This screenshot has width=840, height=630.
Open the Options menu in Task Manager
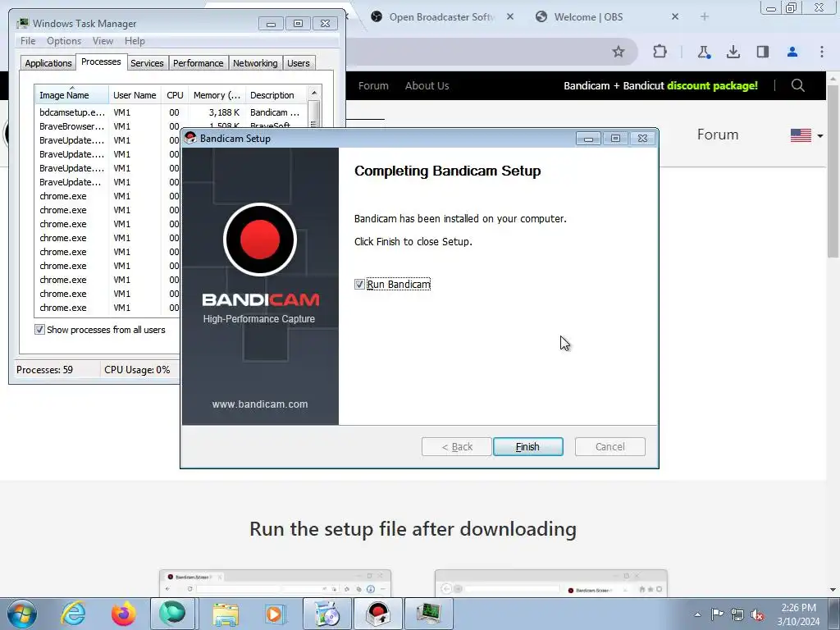click(x=64, y=41)
